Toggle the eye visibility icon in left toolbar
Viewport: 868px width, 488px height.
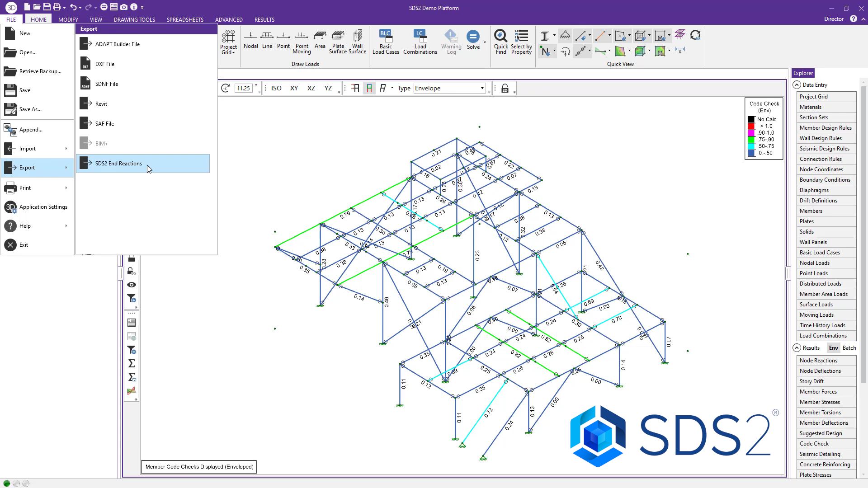click(x=132, y=285)
